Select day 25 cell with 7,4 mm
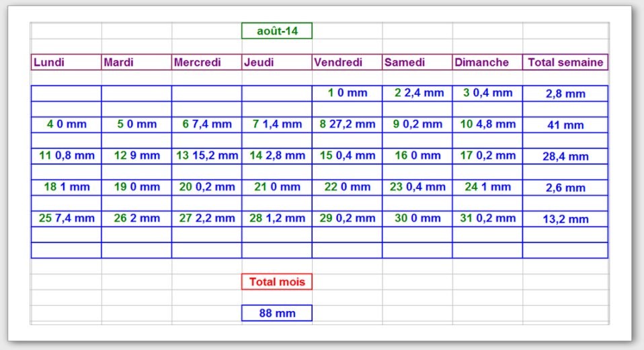Image resolution: width=644 pixels, height=350 pixels. 66,218
